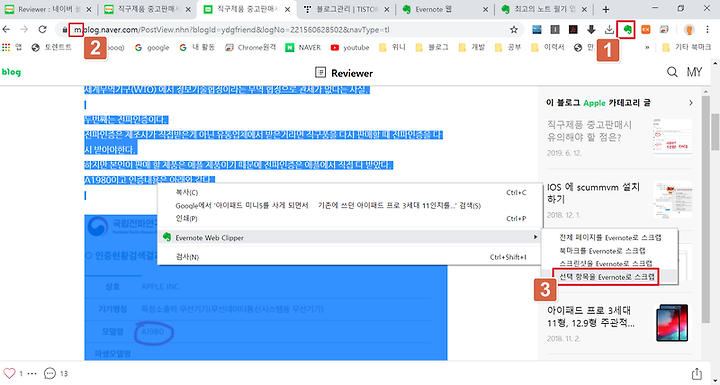Close the '블로그관리 | TISTORY' tab
This screenshot has width=720, height=385.
coord(387,9)
